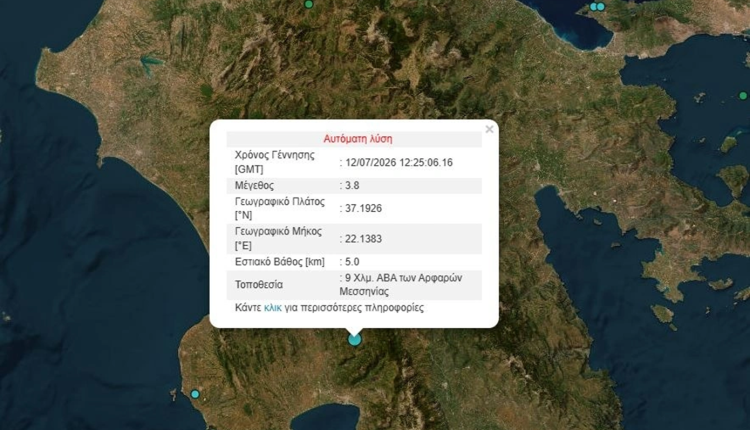
Task: Select the earthquake marker on the southwest coast
Action: click(195, 394)
